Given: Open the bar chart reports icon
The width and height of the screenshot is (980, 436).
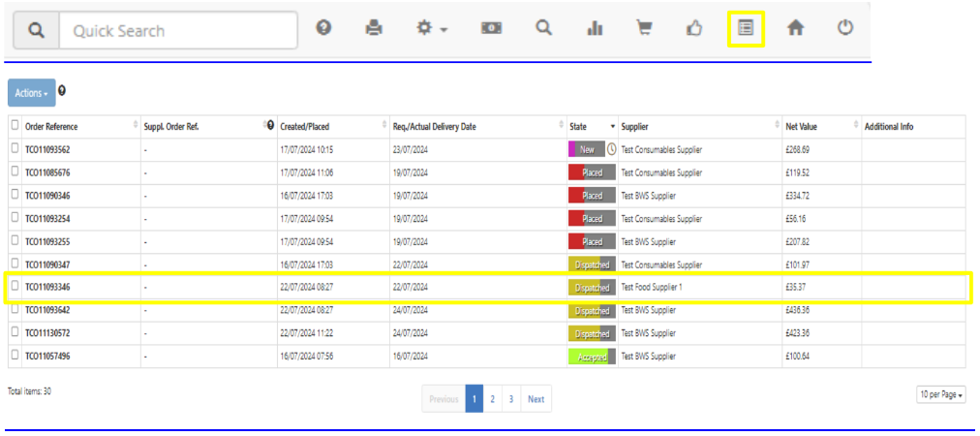Looking at the screenshot, I should [x=595, y=29].
